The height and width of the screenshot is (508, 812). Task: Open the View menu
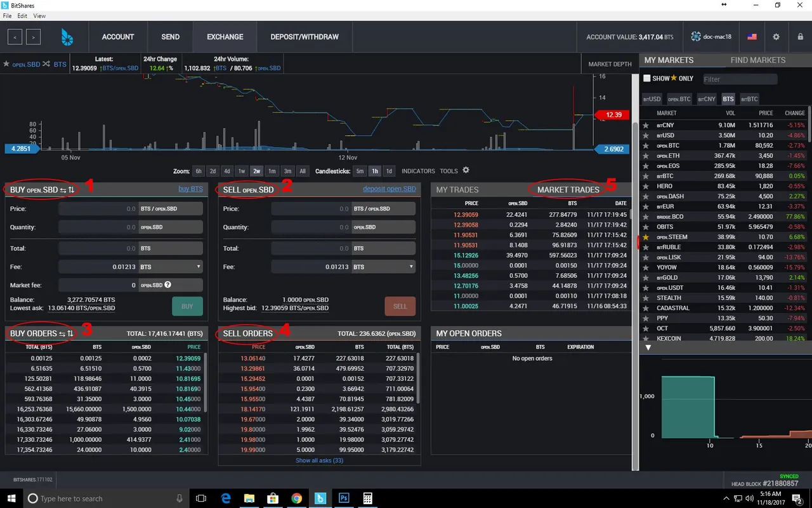tap(39, 16)
